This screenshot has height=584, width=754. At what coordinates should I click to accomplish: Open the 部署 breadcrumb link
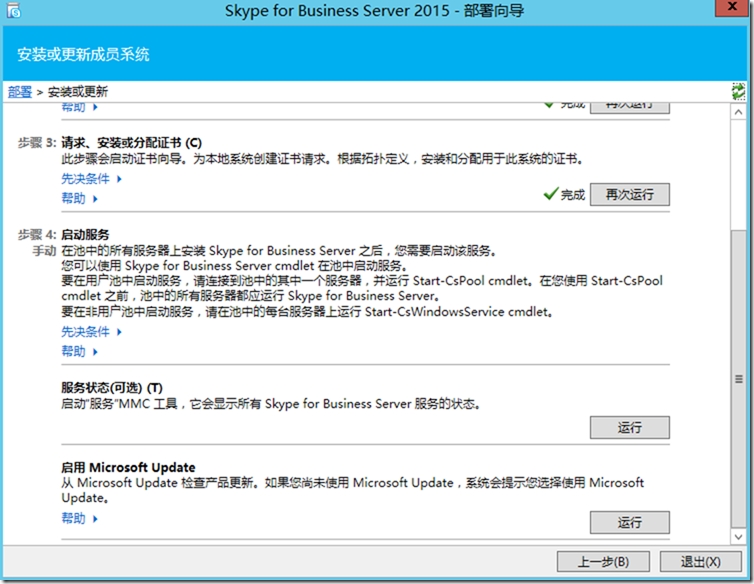point(20,91)
